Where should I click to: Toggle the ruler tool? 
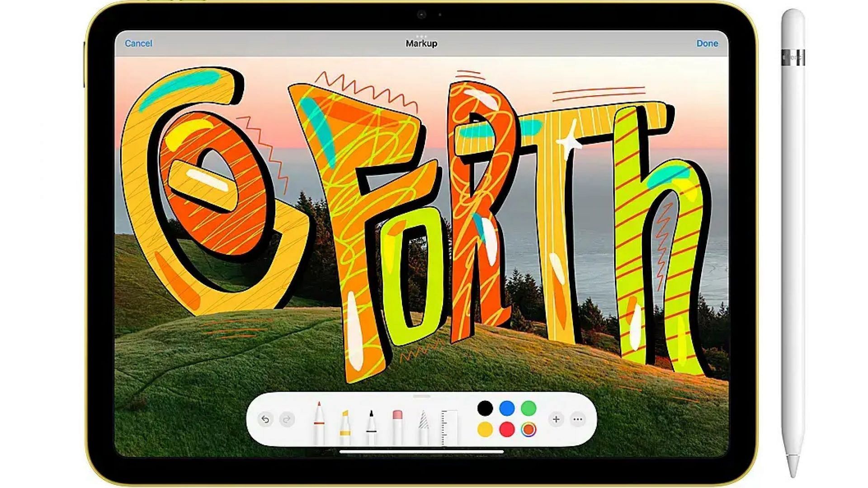(449, 426)
